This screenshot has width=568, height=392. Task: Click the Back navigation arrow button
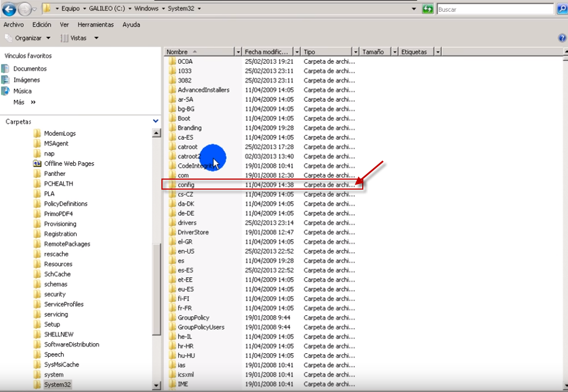[x=9, y=9]
